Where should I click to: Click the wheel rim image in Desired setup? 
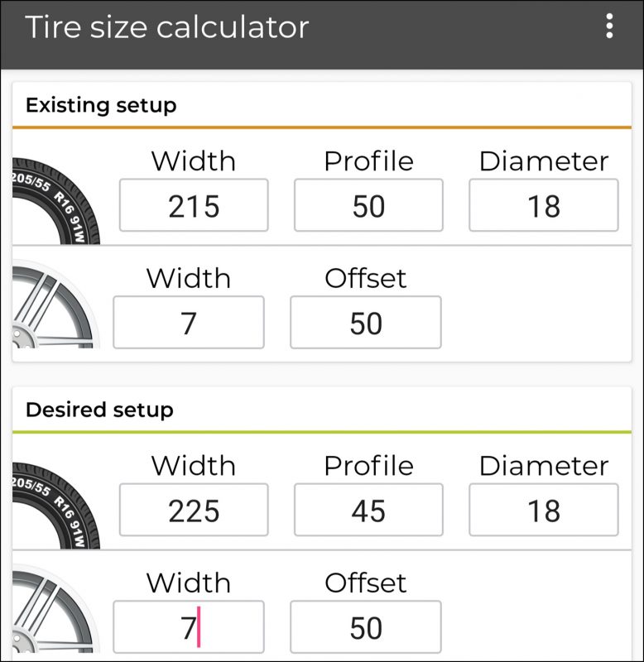[46, 612]
